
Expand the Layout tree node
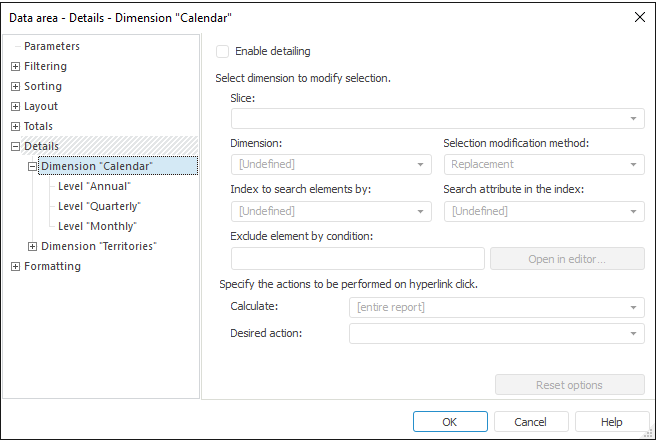click(x=15, y=107)
